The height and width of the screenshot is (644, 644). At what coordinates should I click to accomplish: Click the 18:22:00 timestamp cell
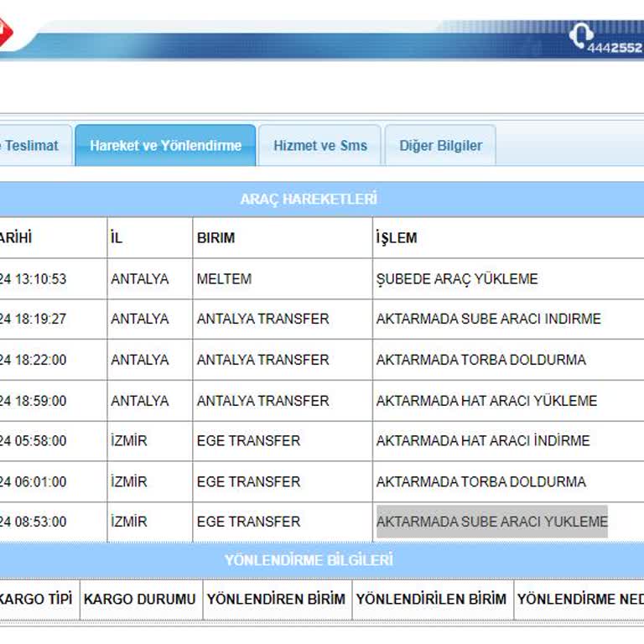[54, 360]
